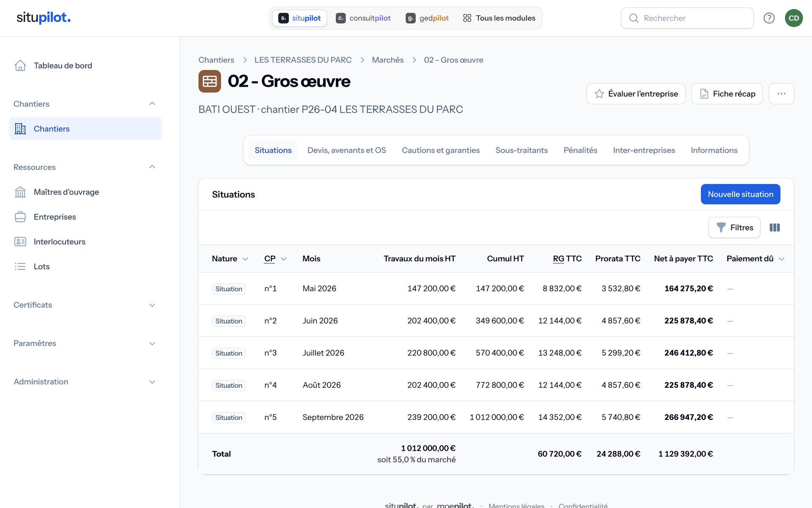This screenshot has height=508, width=812.
Task: Switch to Cautions et garanties tab
Action: 441,150
